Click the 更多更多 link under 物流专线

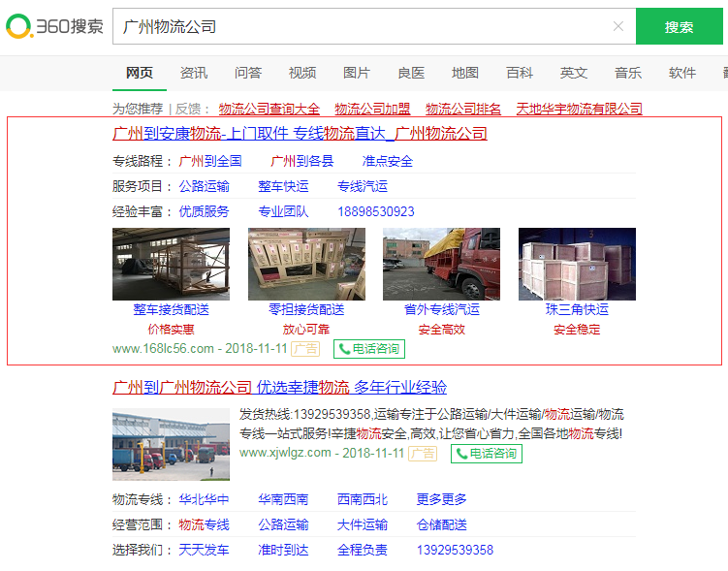(442, 499)
